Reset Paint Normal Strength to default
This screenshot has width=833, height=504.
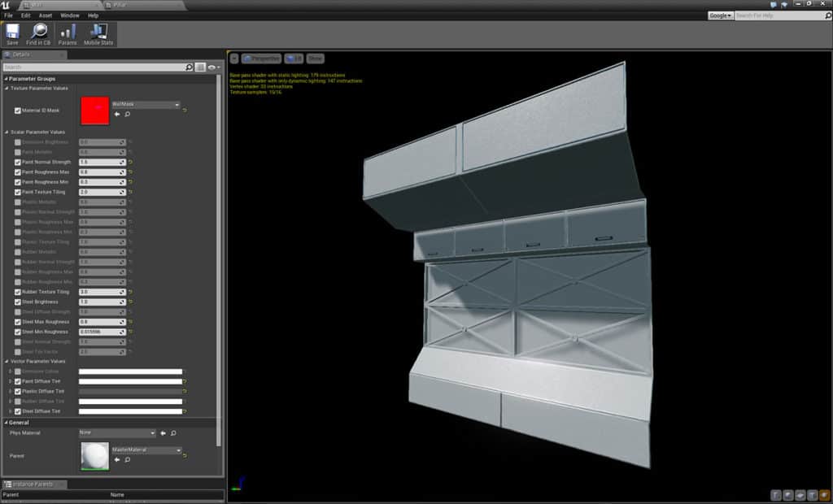click(x=130, y=162)
